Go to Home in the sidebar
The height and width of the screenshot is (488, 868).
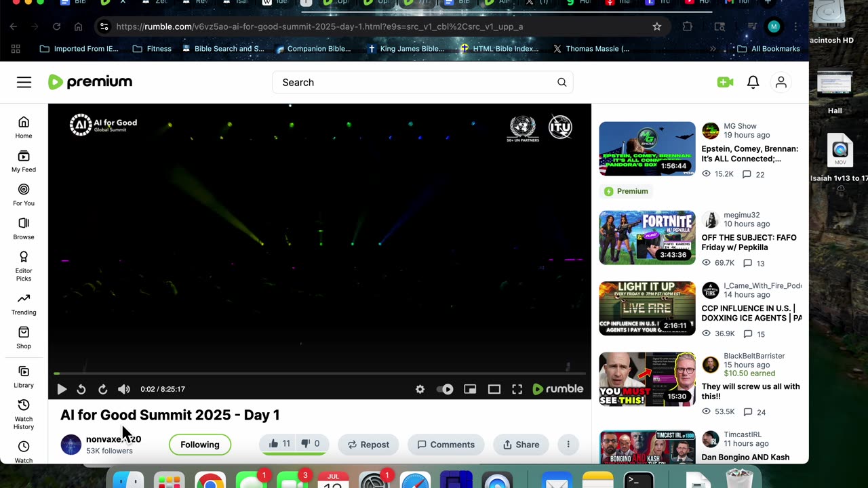pyautogui.click(x=24, y=127)
